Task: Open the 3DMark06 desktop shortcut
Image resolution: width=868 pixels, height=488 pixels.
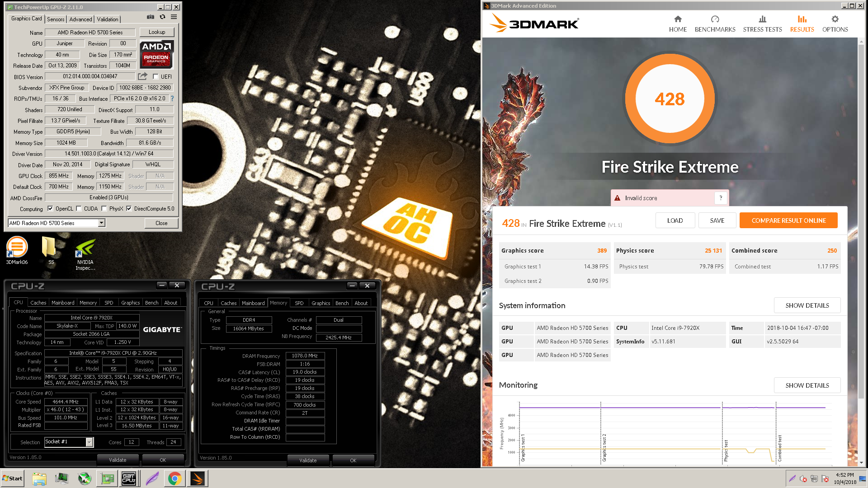Action: coord(17,251)
